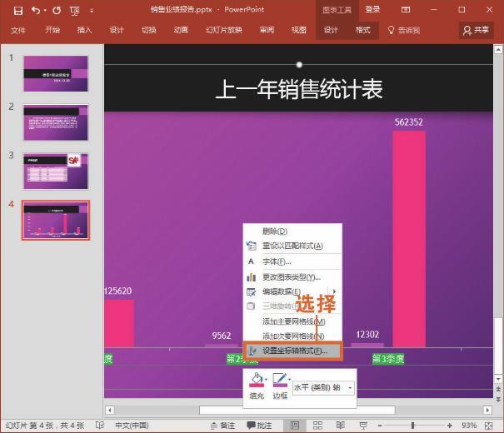This screenshot has height=433, width=504.
Task: Switch to the 插入 ribbon tab
Action: pos(84,30)
